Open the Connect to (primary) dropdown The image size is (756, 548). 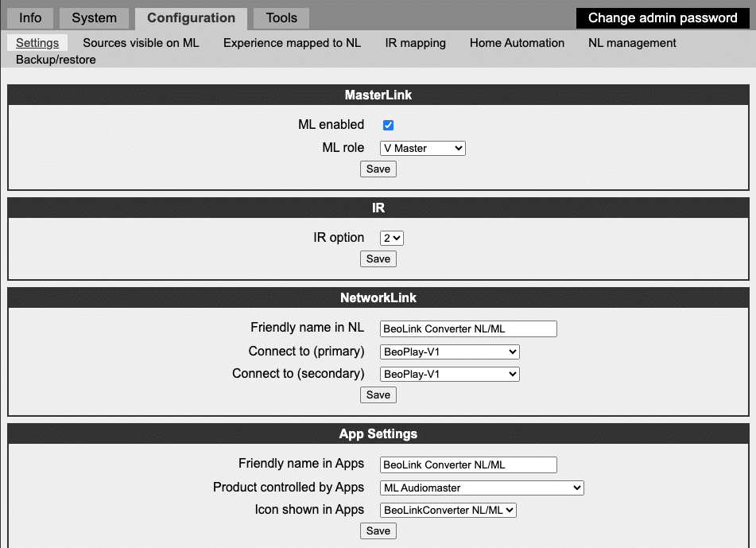449,352
